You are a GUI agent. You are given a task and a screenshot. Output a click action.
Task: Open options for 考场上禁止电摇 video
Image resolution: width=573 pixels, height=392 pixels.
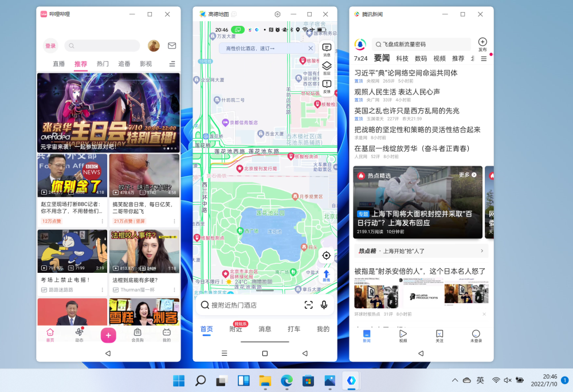click(x=103, y=290)
